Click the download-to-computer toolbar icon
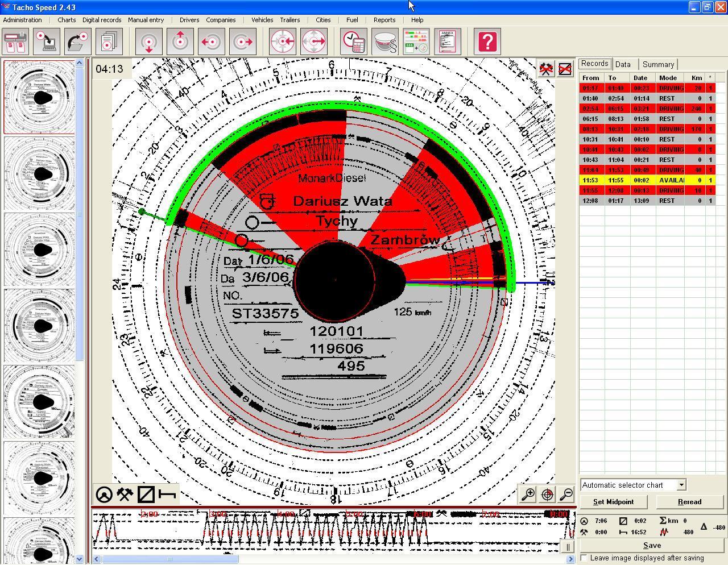This screenshot has width=728, height=565. coord(47,42)
